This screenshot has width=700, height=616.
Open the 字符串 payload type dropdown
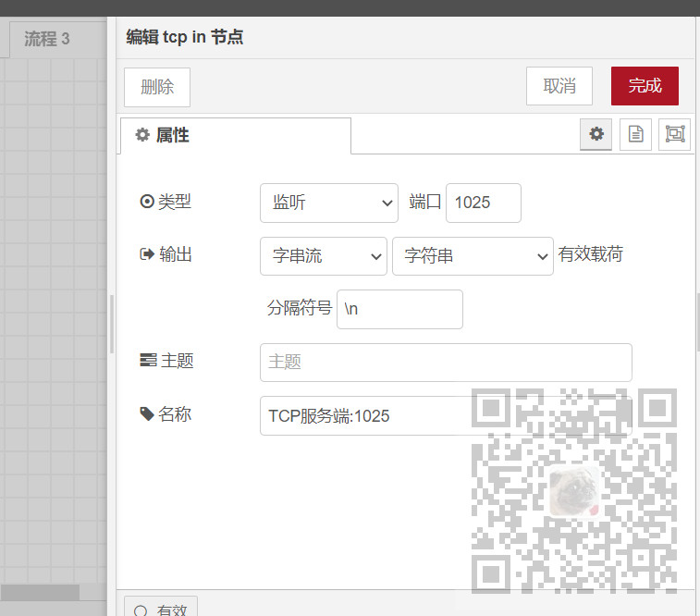[x=473, y=256]
